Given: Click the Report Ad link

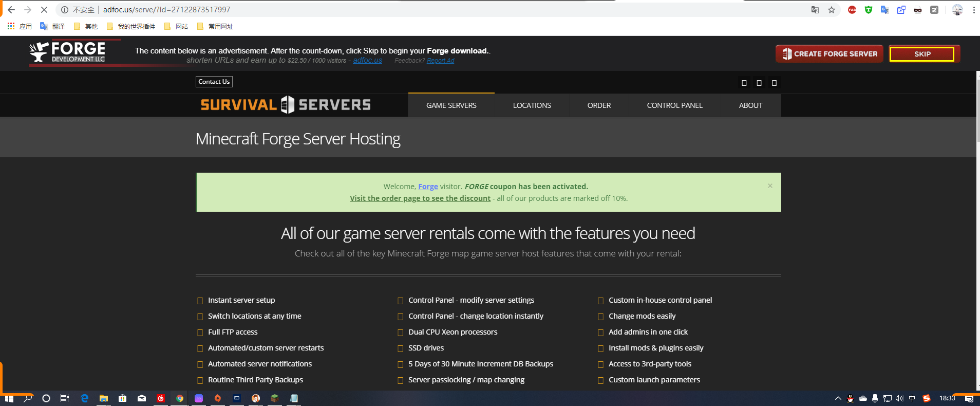Looking at the screenshot, I should point(440,61).
